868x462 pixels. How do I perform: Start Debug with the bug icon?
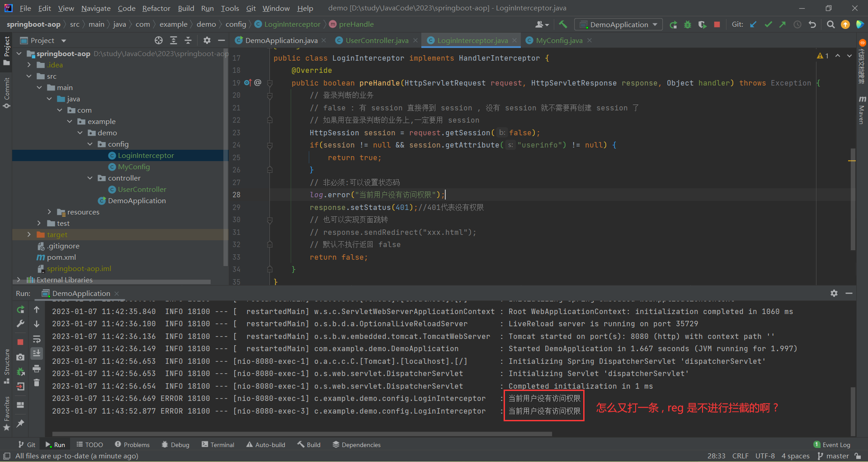click(x=688, y=24)
